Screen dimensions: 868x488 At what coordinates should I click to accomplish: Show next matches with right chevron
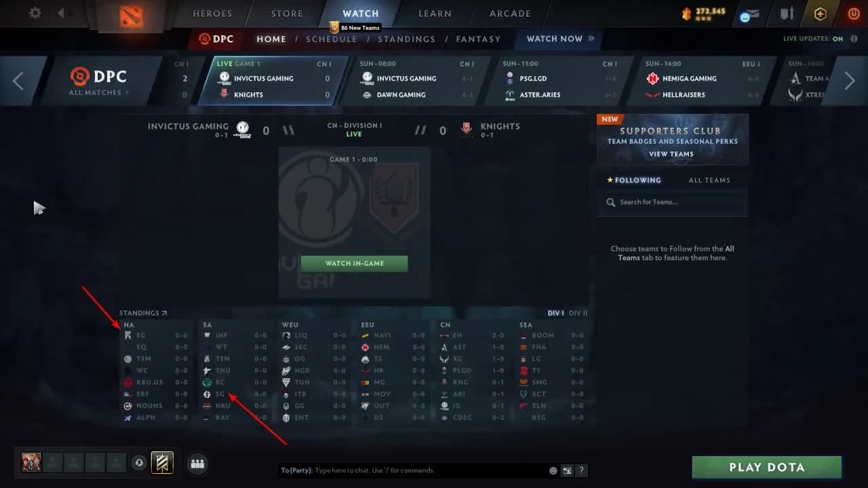point(849,81)
